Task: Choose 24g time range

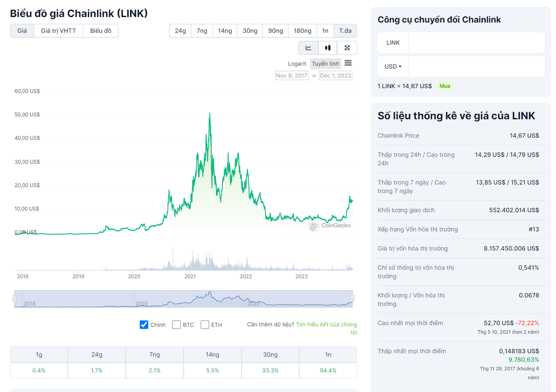Action: click(x=180, y=31)
